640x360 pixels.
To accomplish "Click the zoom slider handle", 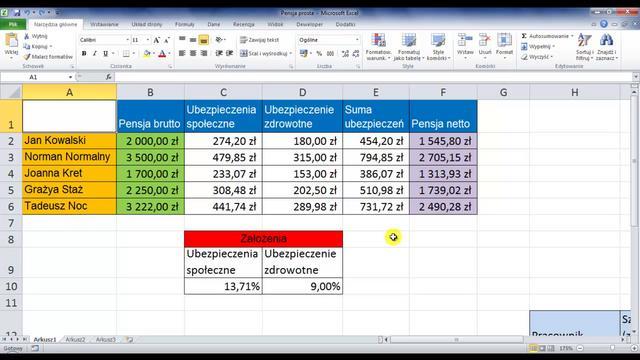I will (x=612, y=348).
